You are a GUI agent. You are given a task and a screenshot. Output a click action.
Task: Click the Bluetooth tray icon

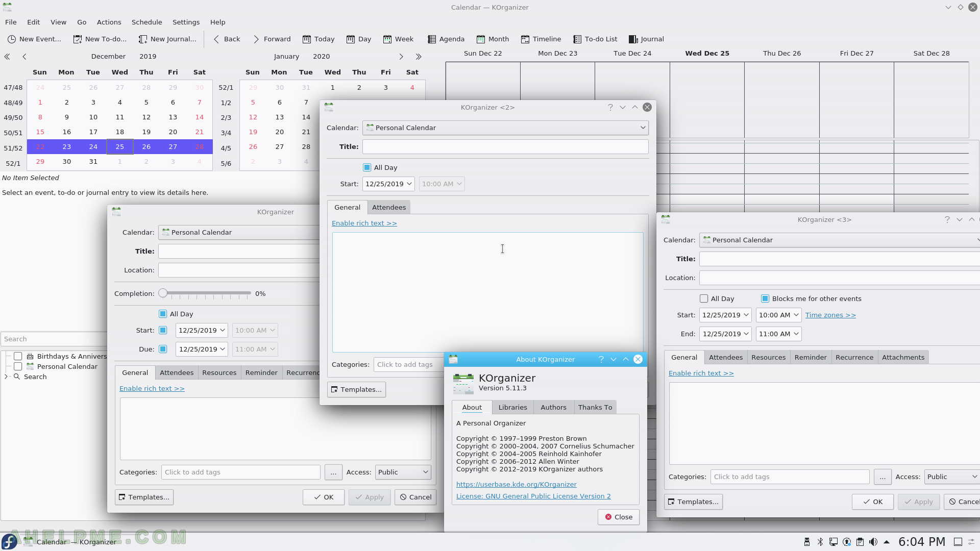point(820,542)
